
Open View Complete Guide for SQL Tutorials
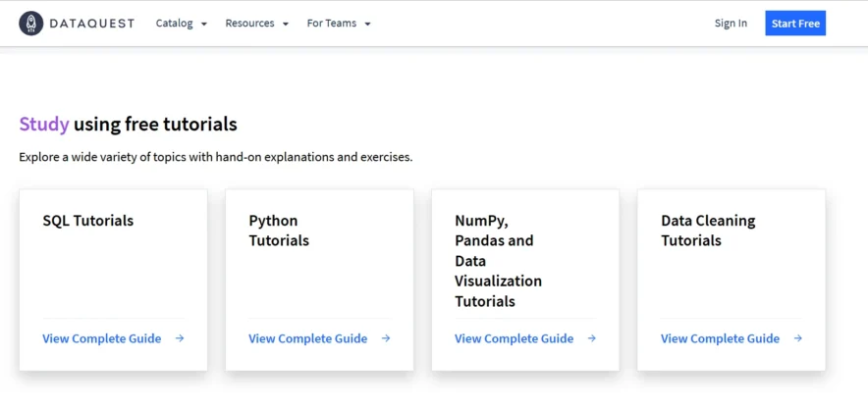(102, 338)
